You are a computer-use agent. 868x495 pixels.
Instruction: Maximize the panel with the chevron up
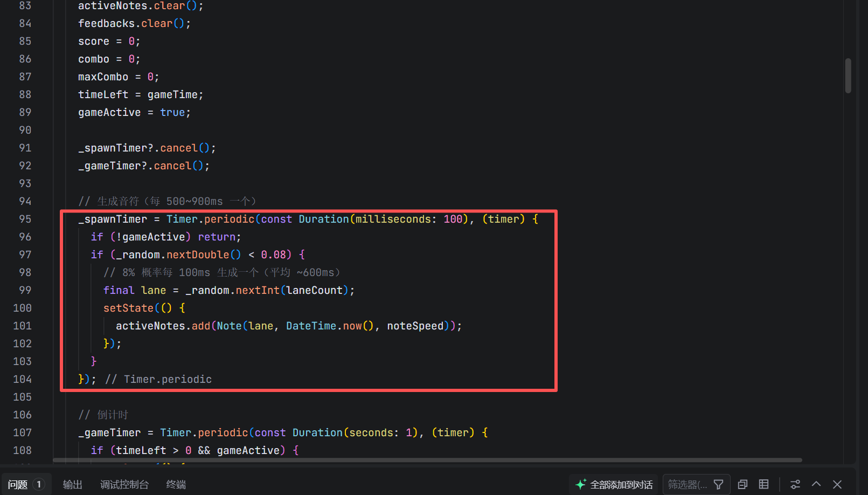pos(816,484)
